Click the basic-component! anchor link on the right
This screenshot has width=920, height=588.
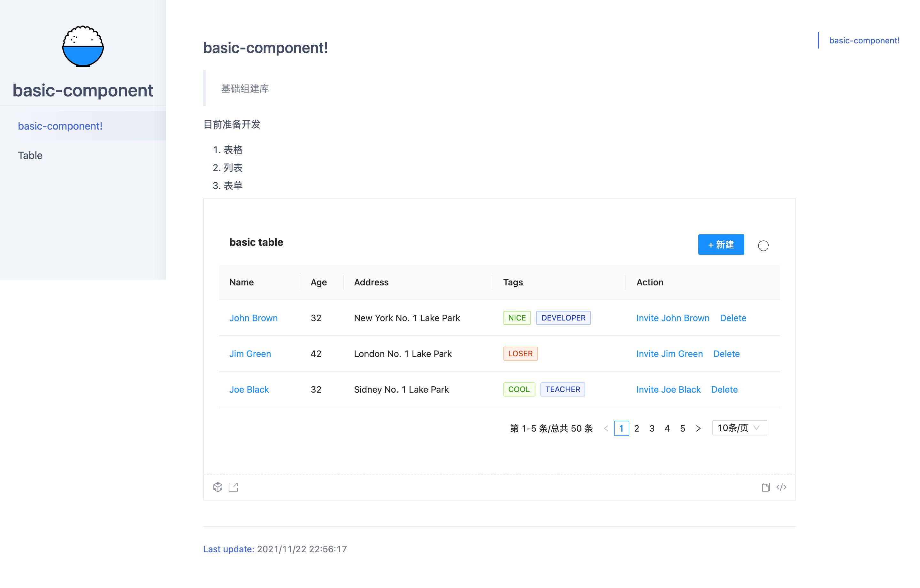[x=864, y=41]
